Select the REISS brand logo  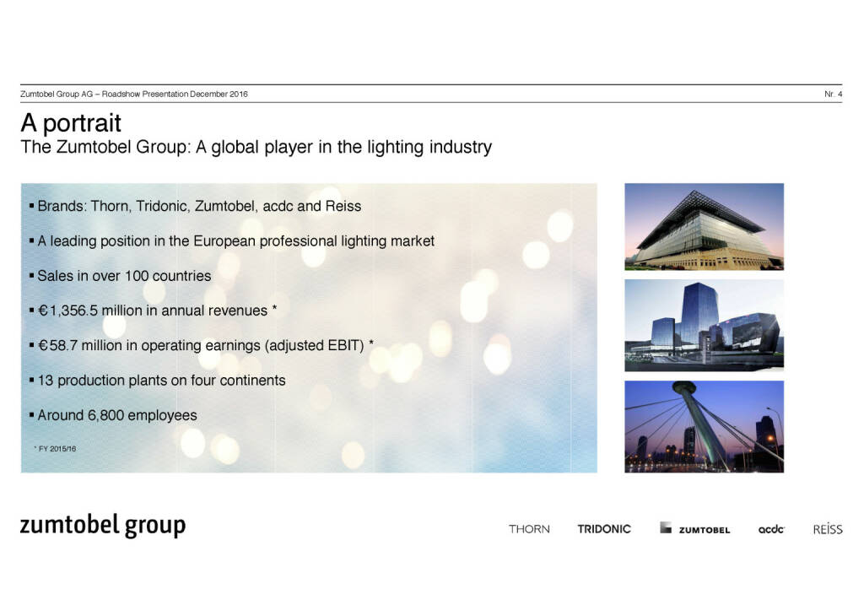(827, 529)
